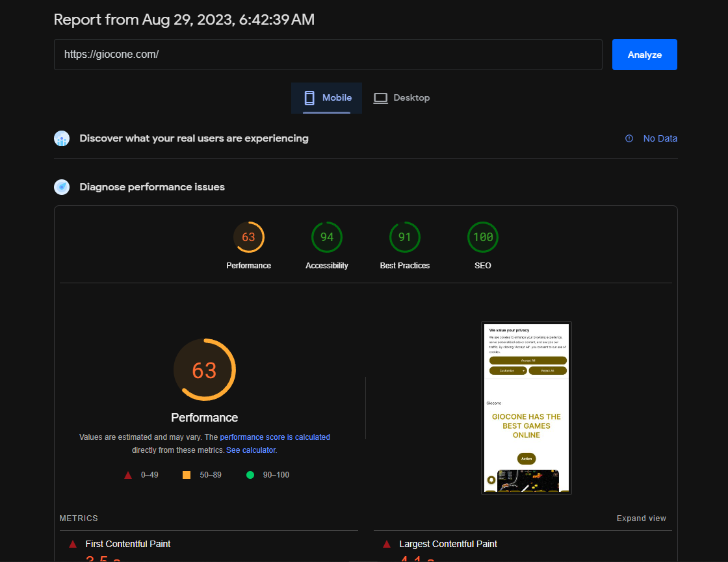728x562 pixels.
Task: Open the No Data link
Action: (x=660, y=138)
